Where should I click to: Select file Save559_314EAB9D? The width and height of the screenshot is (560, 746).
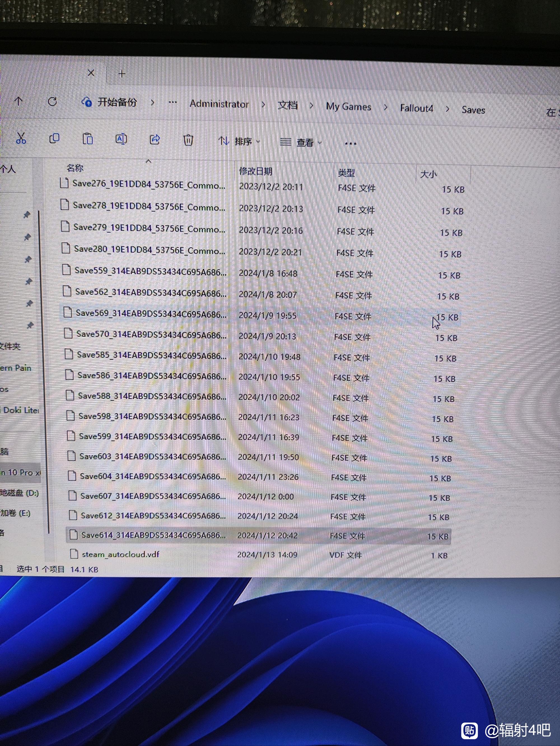point(150,271)
